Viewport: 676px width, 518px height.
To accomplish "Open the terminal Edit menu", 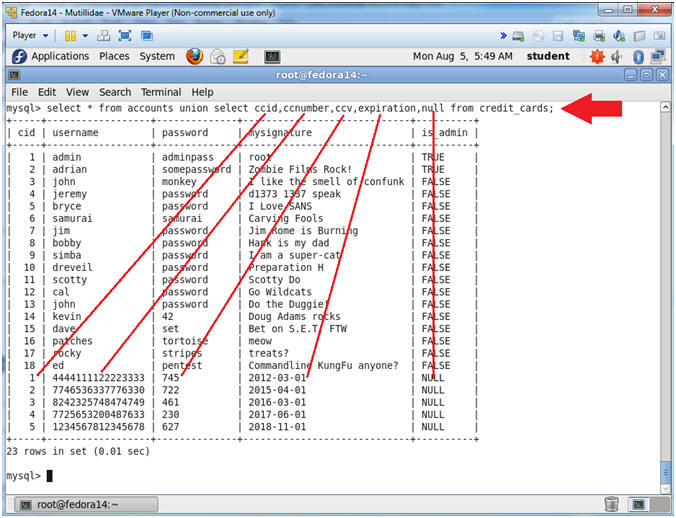I will click(x=47, y=92).
